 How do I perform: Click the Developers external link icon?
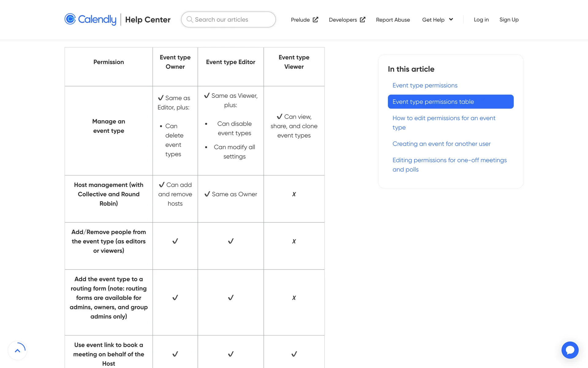tap(363, 20)
